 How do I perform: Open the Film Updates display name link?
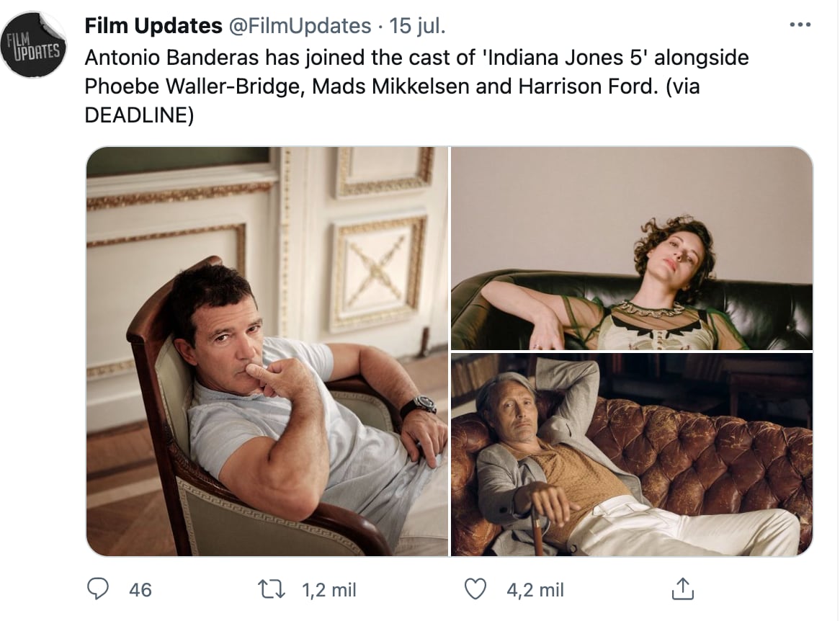153,26
